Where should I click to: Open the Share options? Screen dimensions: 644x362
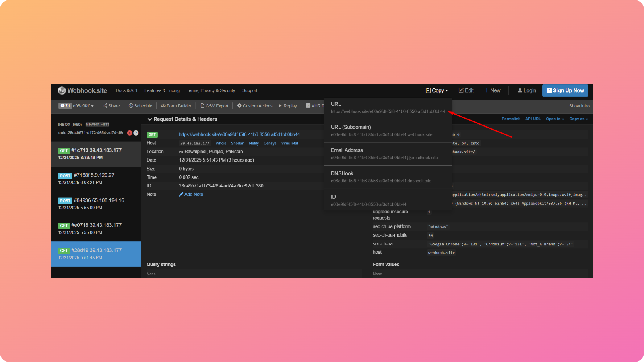pos(111,105)
